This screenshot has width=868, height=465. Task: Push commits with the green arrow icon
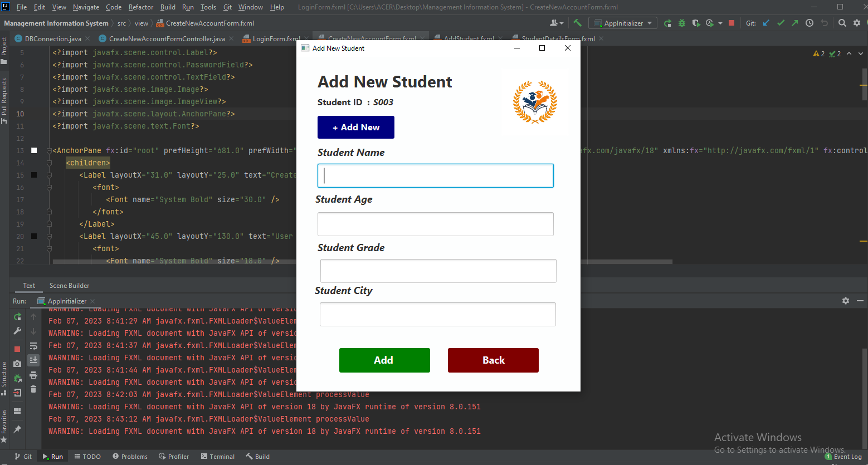[x=794, y=23]
